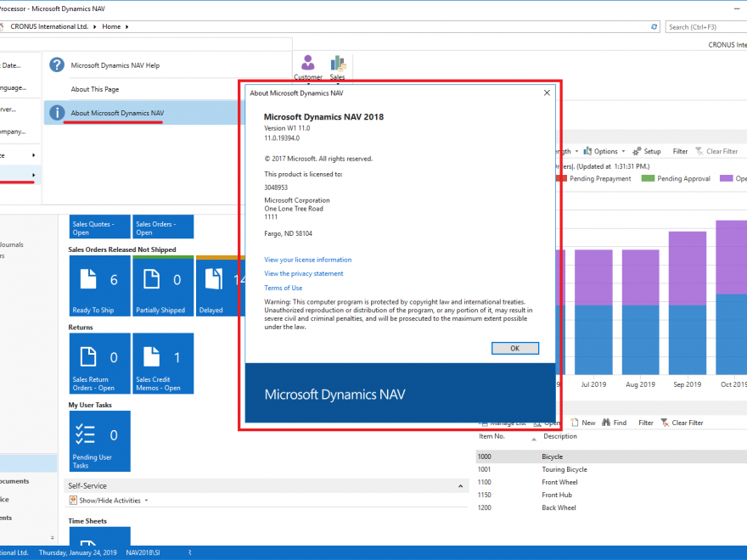Click the refresh icon in address bar
The width and height of the screenshot is (747, 560).
click(x=654, y=27)
